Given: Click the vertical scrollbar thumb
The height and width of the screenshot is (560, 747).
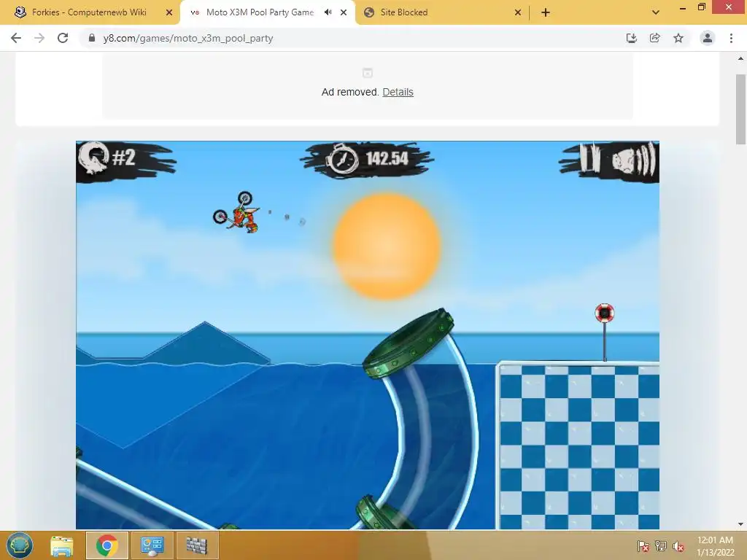Looking at the screenshot, I should point(741,109).
